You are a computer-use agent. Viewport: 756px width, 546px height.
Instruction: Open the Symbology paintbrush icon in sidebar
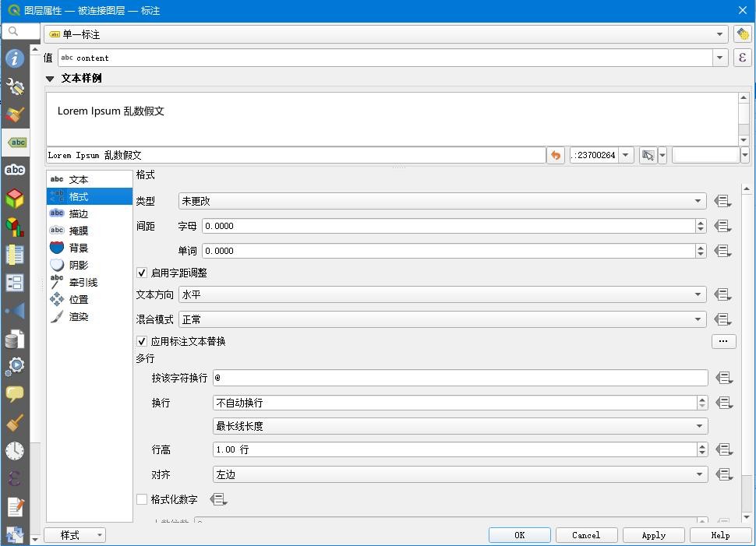(15, 114)
